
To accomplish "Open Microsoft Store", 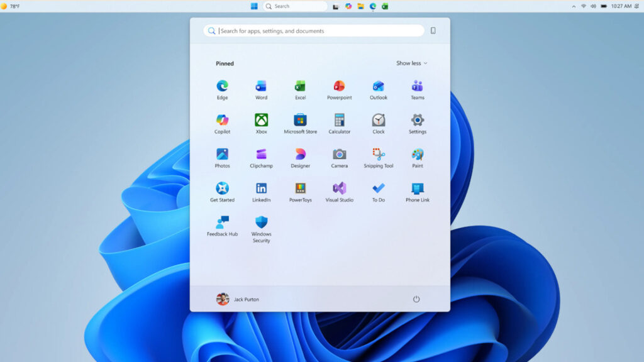I will (x=300, y=124).
